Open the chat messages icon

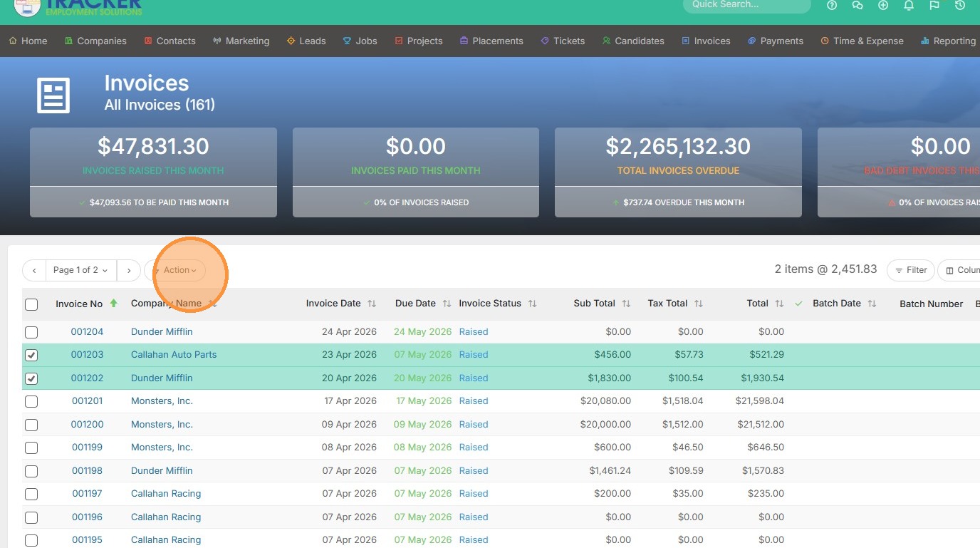coord(857,5)
